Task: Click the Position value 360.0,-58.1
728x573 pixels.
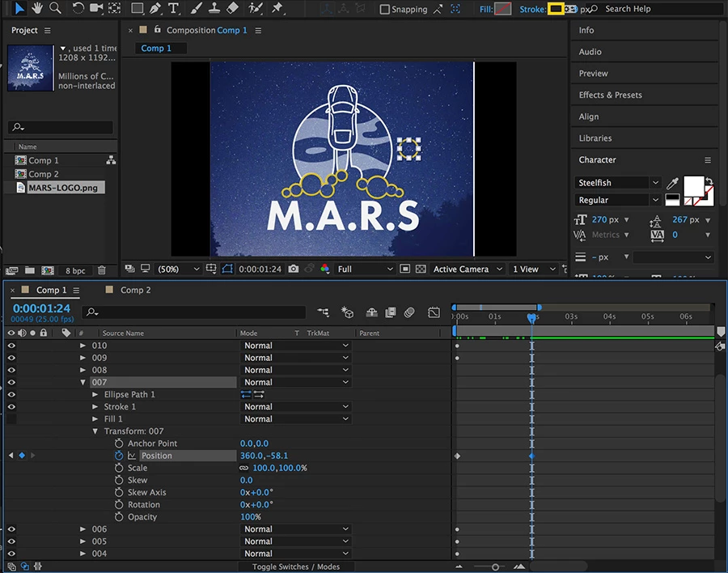Action: [x=264, y=456]
